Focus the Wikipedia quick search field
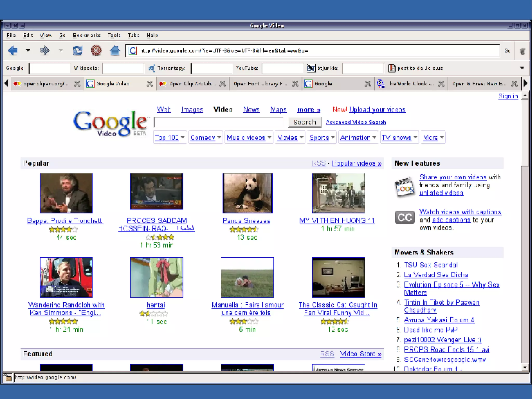The width and height of the screenshot is (532, 399). coord(123,68)
